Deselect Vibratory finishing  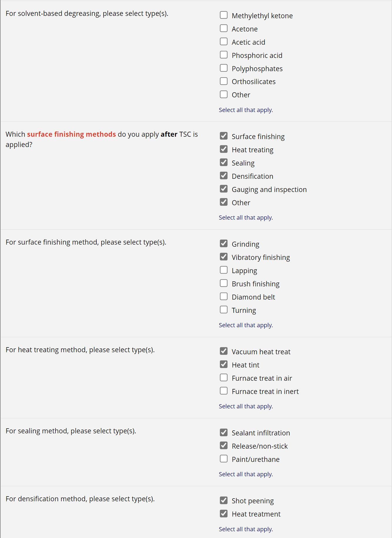224,257
